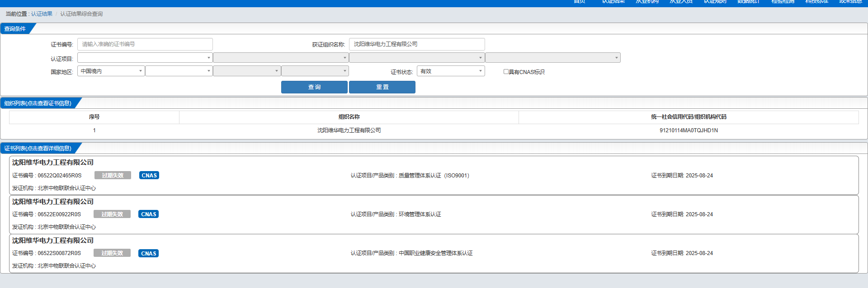This screenshot has height=288, width=868.
Task: Click 过期失效 badge beside 06522Q02465R0S
Action: (113, 175)
